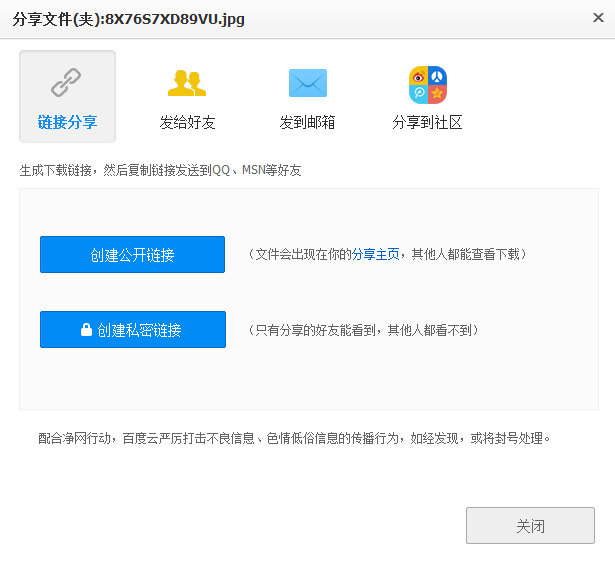
Task: Switch to the 分享到社区 tab label
Action: point(427,122)
